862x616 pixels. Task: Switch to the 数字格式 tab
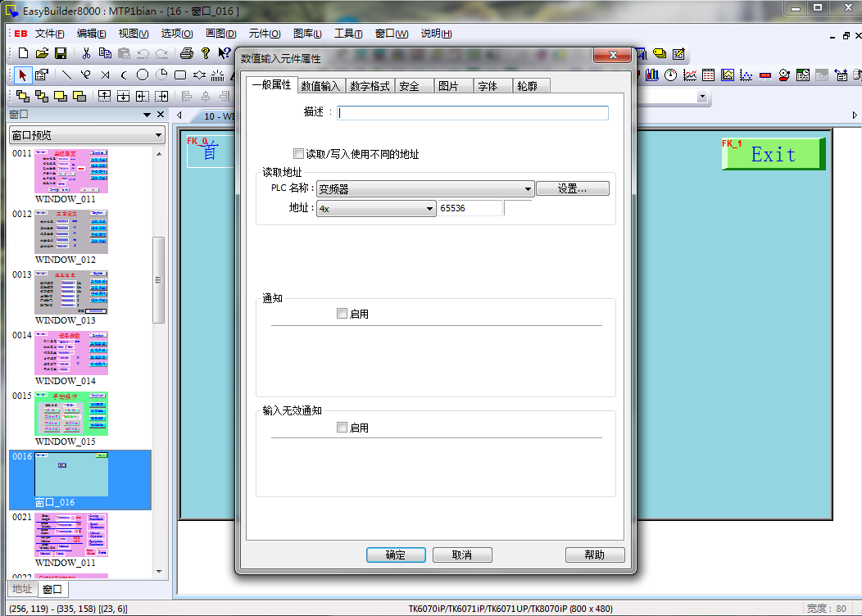click(x=370, y=86)
